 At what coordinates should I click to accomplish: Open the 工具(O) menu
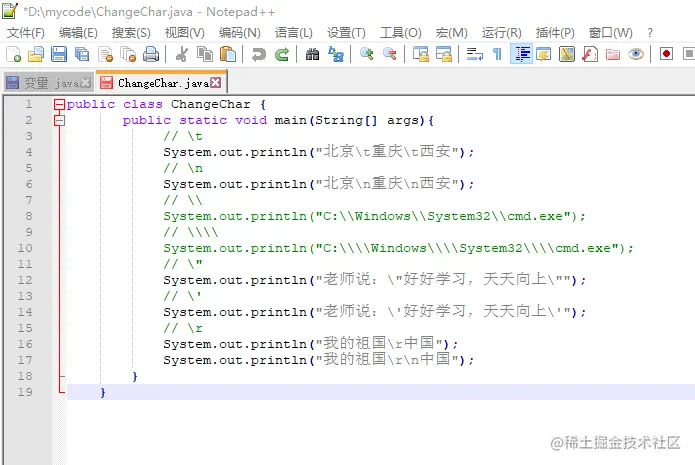point(401,32)
